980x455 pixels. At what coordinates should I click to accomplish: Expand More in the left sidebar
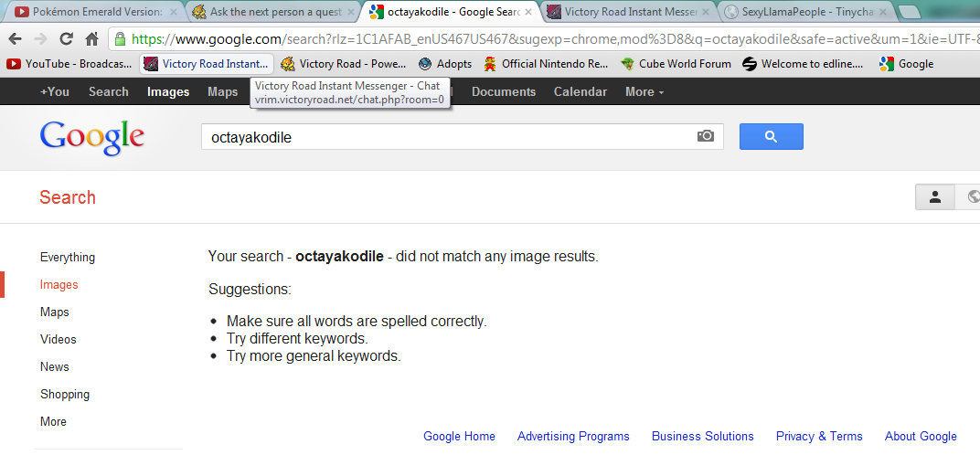coord(53,422)
